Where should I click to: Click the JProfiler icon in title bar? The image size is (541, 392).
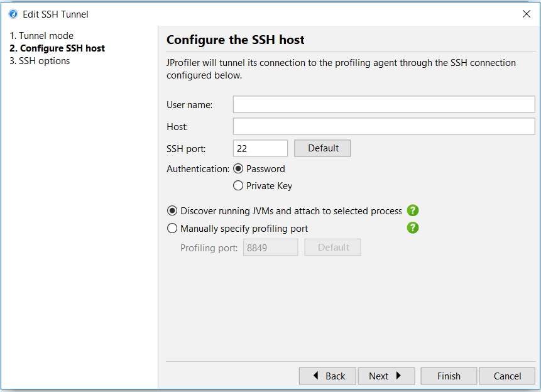tap(13, 14)
